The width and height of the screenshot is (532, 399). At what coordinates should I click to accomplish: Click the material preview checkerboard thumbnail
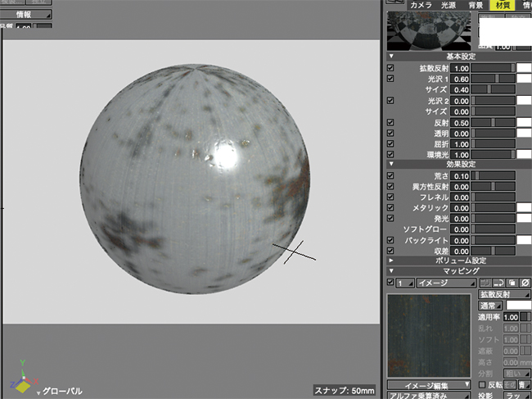pyautogui.click(x=429, y=31)
